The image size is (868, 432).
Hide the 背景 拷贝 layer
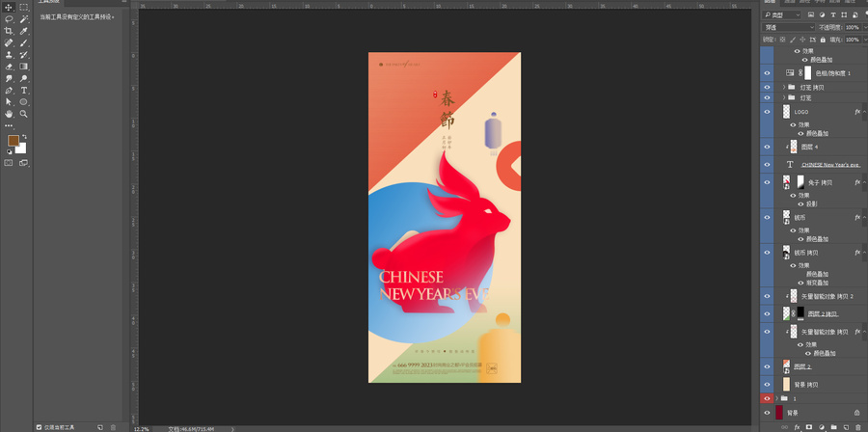tap(767, 385)
